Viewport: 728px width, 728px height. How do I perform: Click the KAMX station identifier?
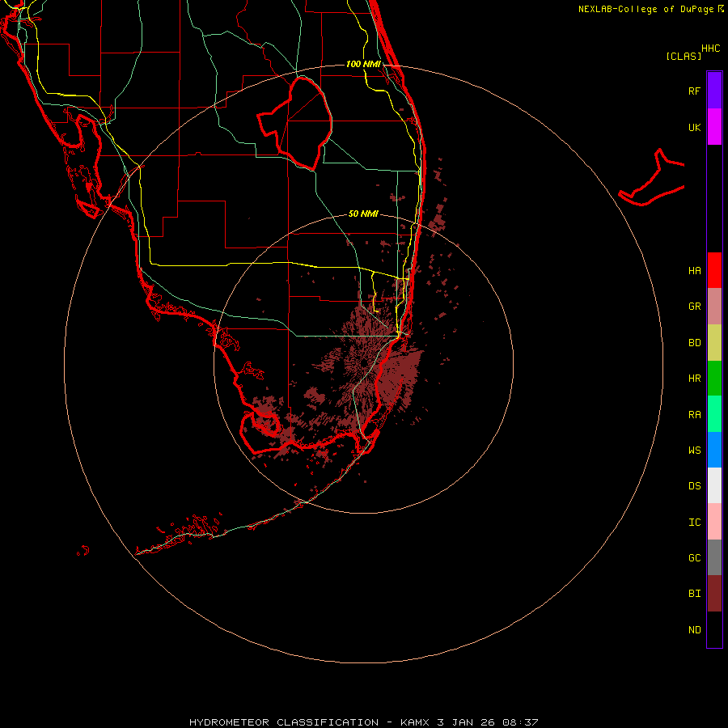(x=415, y=722)
